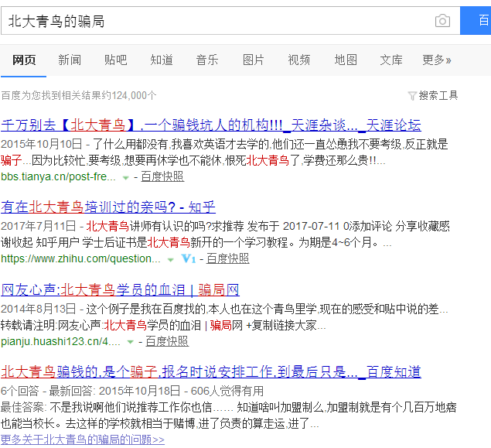The image size is (491, 448).
Task: Click the www.zhihu.com/question URL
Action: tap(80, 258)
